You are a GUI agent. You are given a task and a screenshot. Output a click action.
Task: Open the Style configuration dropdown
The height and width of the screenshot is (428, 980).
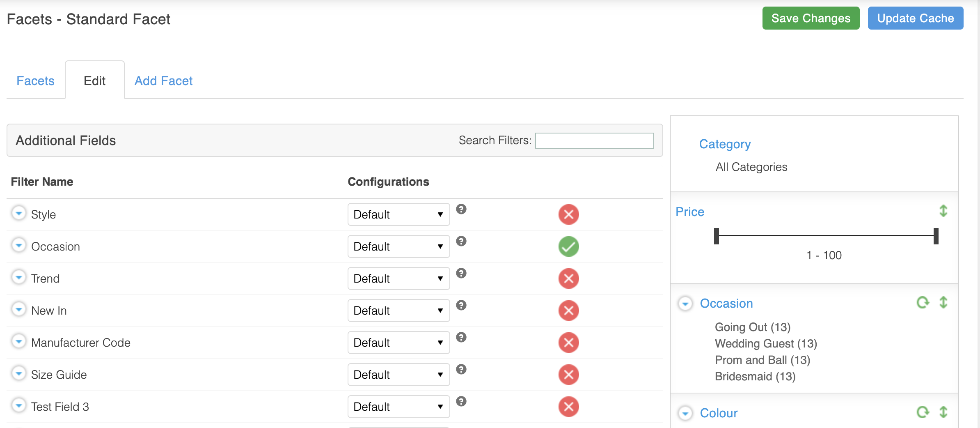click(x=398, y=214)
